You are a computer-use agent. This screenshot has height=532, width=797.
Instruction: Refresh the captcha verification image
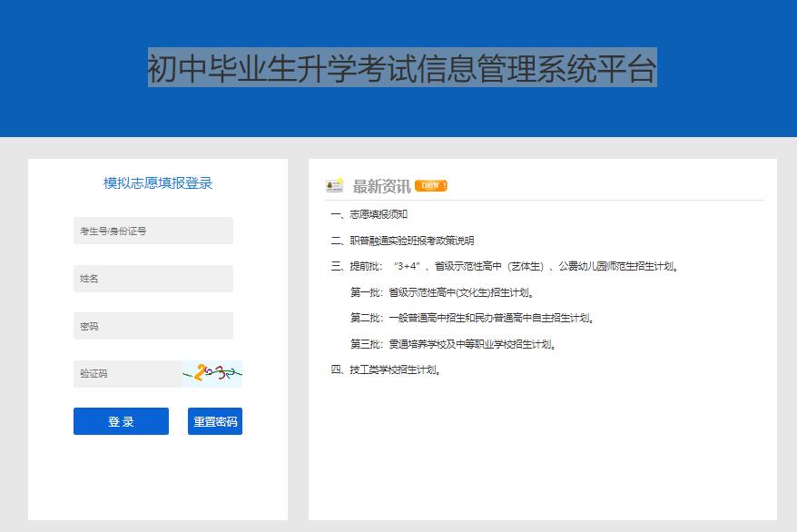point(212,373)
